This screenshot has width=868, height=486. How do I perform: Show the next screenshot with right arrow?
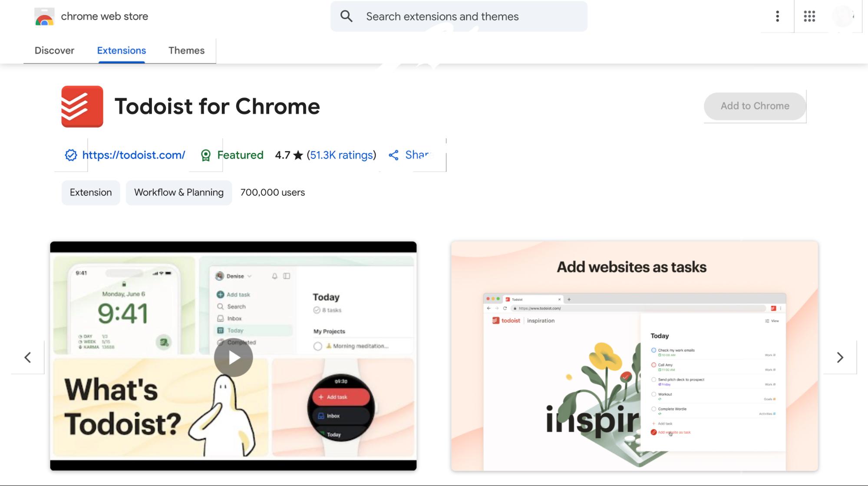click(840, 357)
